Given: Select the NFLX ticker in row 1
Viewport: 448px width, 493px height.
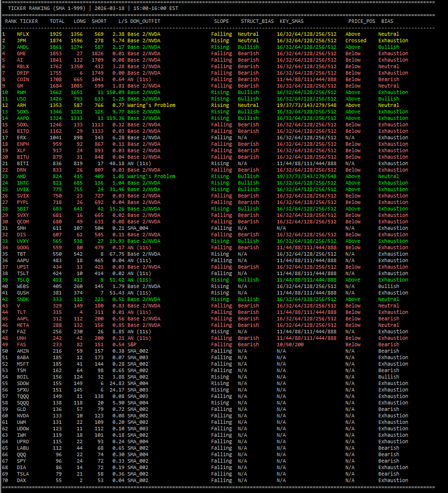Looking at the screenshot, I should tap(23, 34).
